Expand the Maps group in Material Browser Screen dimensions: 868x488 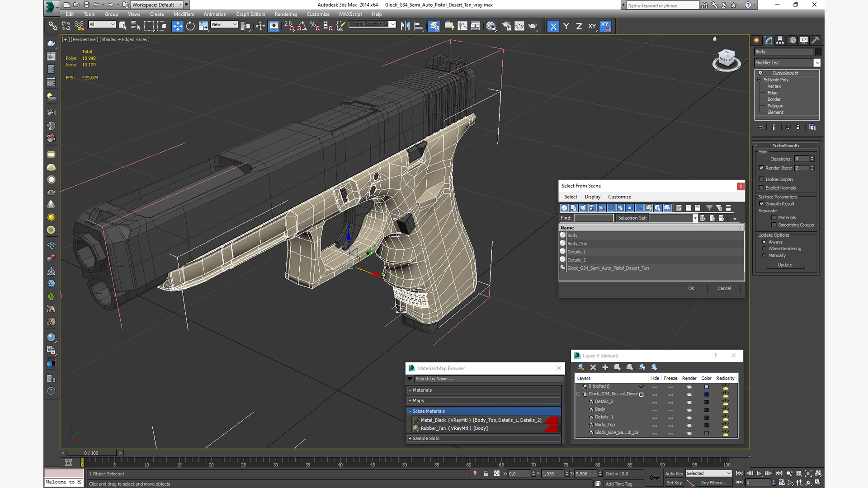tap(484, 401)
